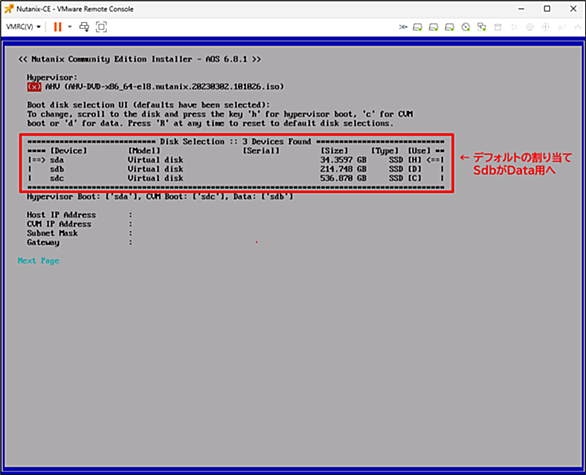
Task: Select the sdc disk row
Action: tap(236, 178)
